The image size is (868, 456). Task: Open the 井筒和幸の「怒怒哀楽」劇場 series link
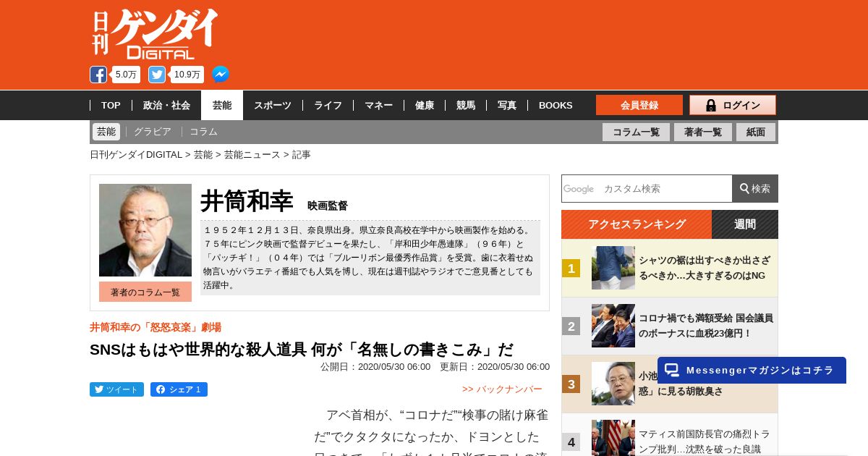tap(156, 327)
